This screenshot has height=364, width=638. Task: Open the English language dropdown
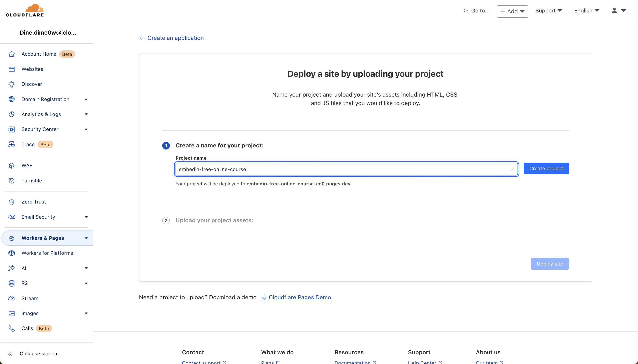coord(587,11)
